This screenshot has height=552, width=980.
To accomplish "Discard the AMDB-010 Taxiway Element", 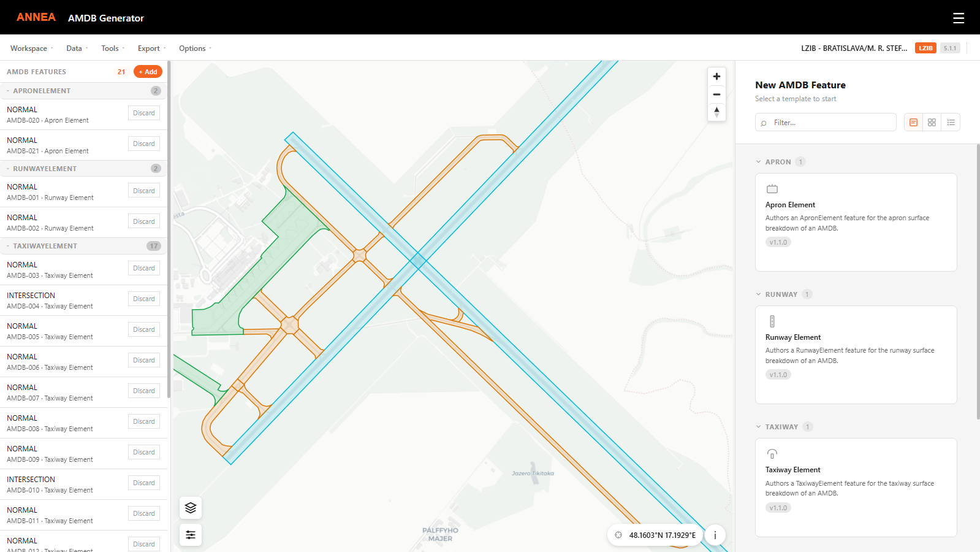I will pyautogui.click(x=144, y=483).
